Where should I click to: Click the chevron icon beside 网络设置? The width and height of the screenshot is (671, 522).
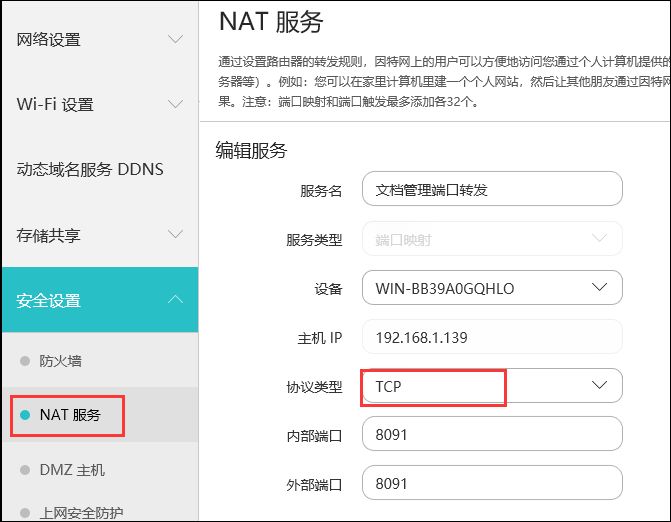[175, 40]
